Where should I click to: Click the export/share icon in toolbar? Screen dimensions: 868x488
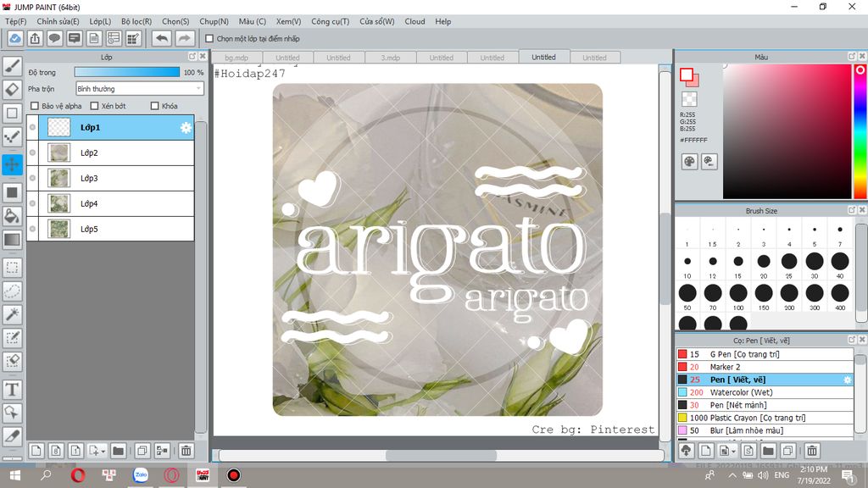click(x=35, y=38)
